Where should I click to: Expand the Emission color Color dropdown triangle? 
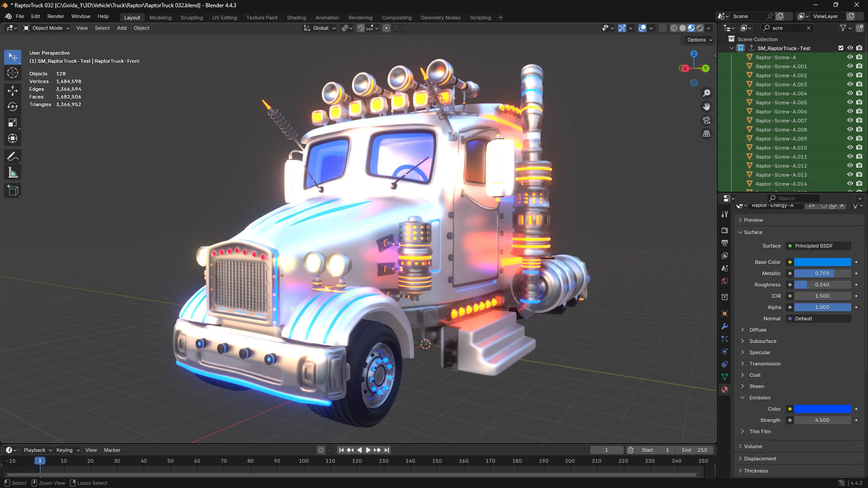point(790,409)
